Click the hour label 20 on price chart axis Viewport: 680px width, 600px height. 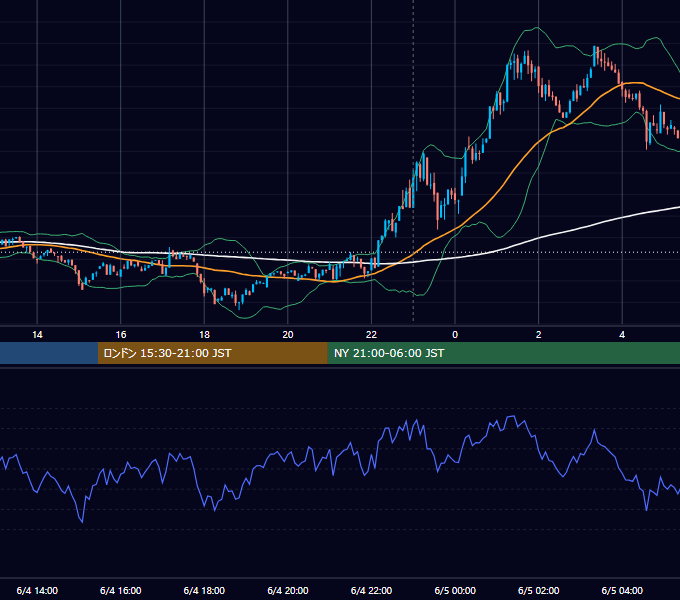tap(288, 335)
